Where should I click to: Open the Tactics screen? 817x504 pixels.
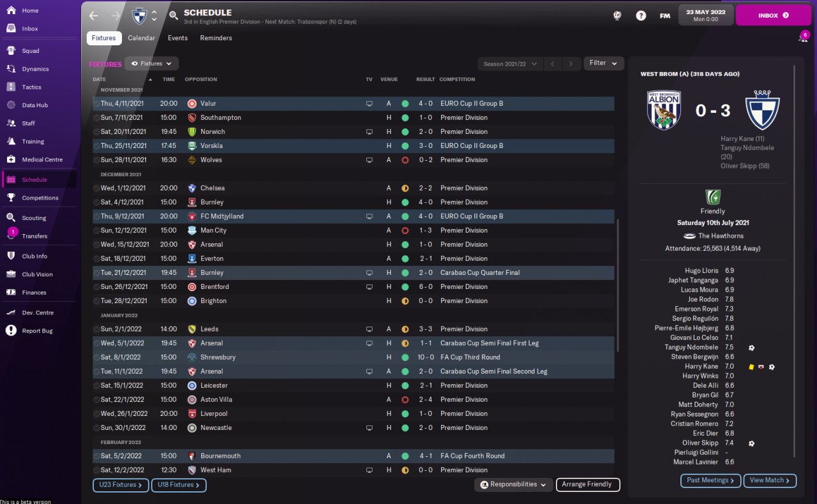pyautogui.click(x=31, y=87)
